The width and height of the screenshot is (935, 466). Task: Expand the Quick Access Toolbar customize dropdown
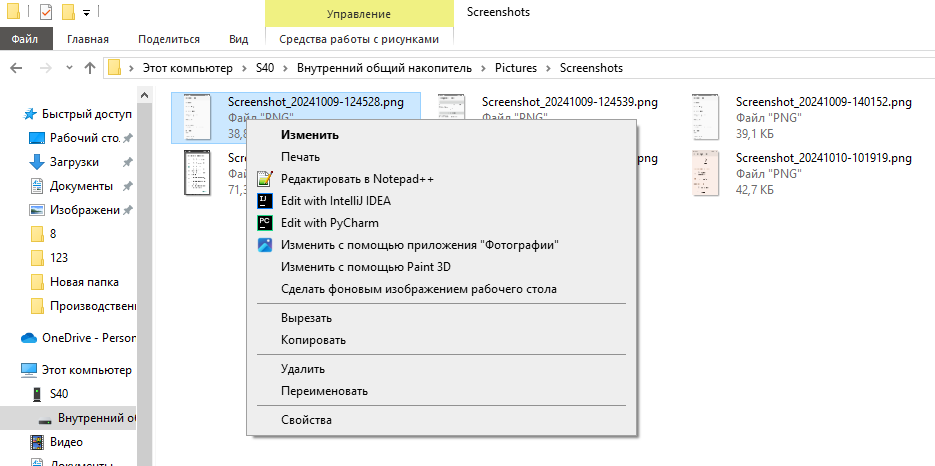point(87,13)
